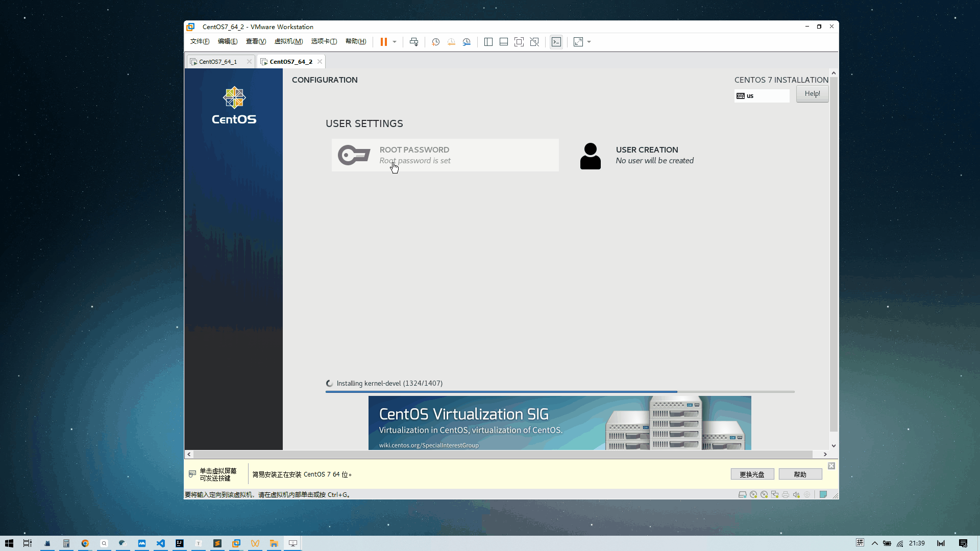Open the 编辑(E) menu
Image resolution: width=980 pixels, height=551 pixels.
point(228,41)
